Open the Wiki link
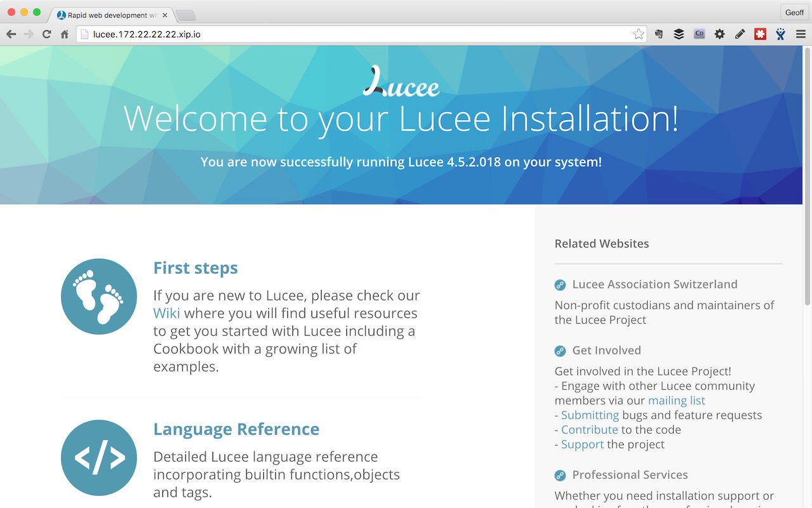812x508 pixels. 166,313
